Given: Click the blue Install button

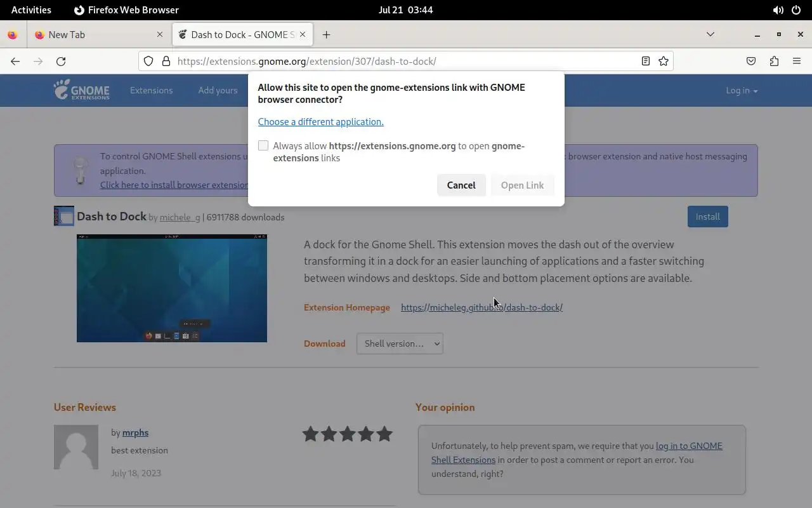Looking at the screenshot, I should coord(707,217).
